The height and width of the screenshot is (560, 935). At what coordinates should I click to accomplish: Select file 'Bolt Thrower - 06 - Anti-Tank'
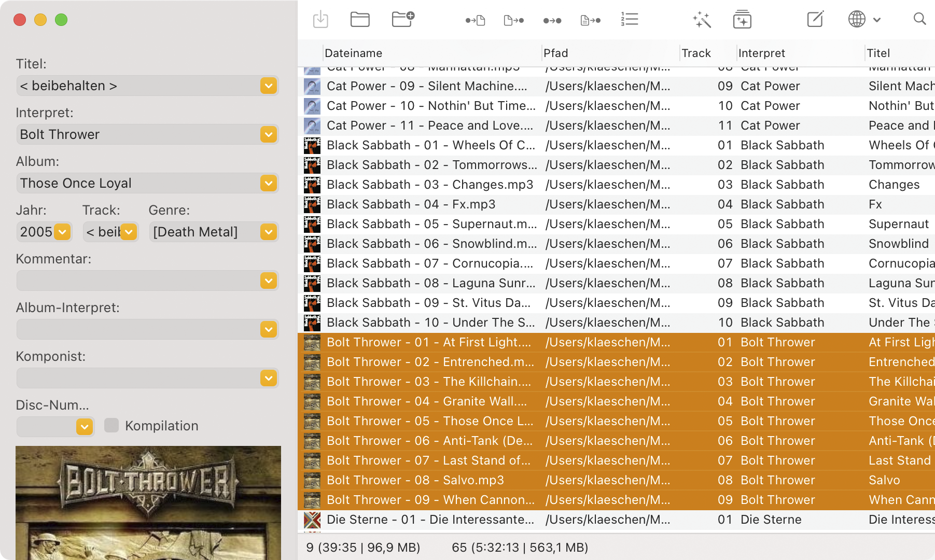[430, 441]
